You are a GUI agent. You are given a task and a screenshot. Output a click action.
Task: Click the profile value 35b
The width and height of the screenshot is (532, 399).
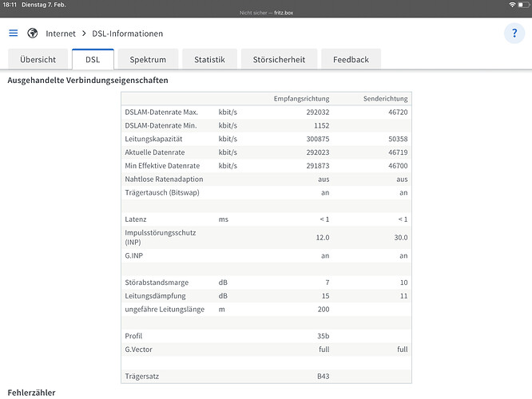click(323, 336)
